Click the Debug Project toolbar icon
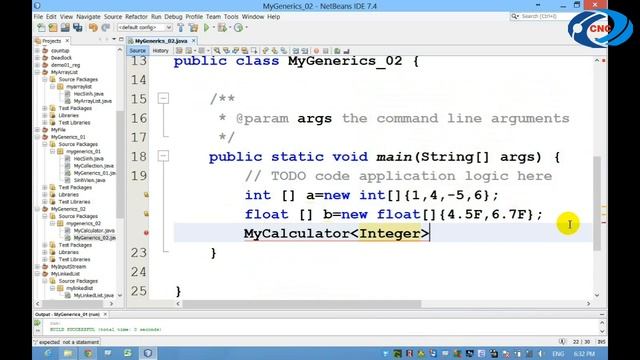This screenshot has width=640, height=360. point(222,28)
